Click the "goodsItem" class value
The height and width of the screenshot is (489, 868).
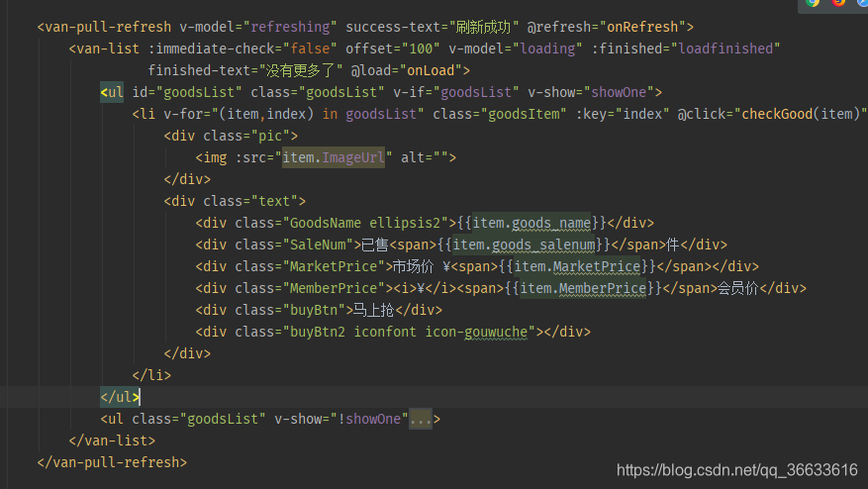[524, 114]
